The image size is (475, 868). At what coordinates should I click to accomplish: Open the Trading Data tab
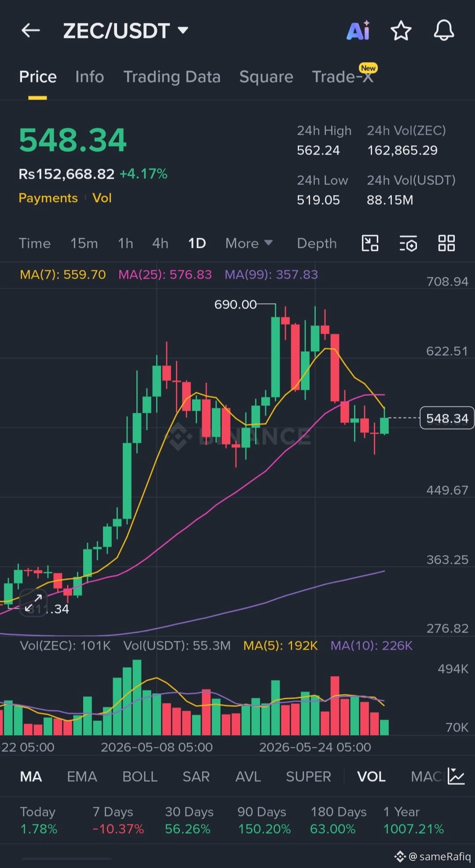(x=172, y=77)
